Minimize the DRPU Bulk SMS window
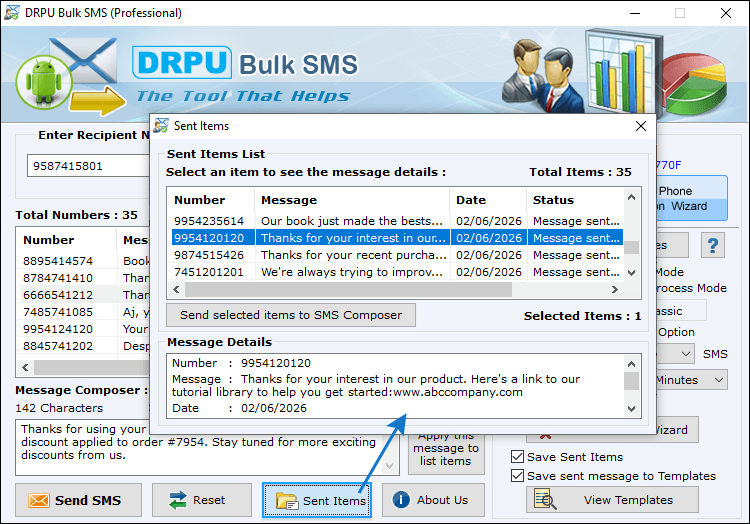 click(x=635, y=13)
